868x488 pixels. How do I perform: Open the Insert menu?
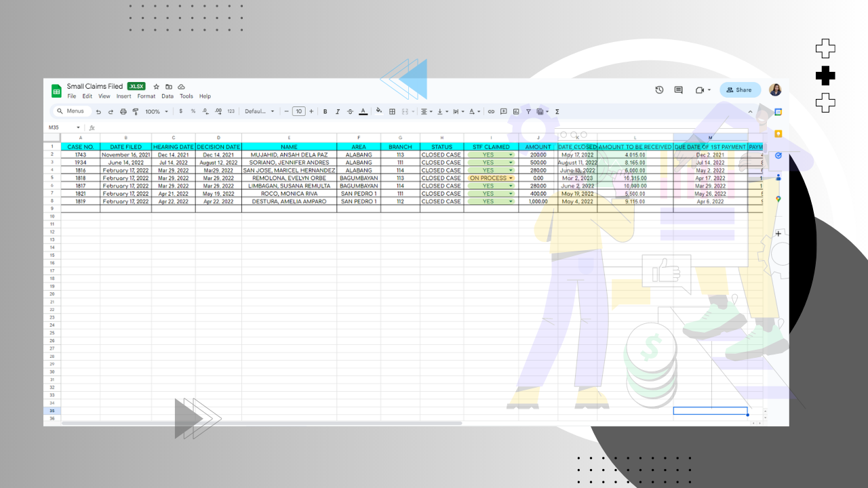click(123, 96)
